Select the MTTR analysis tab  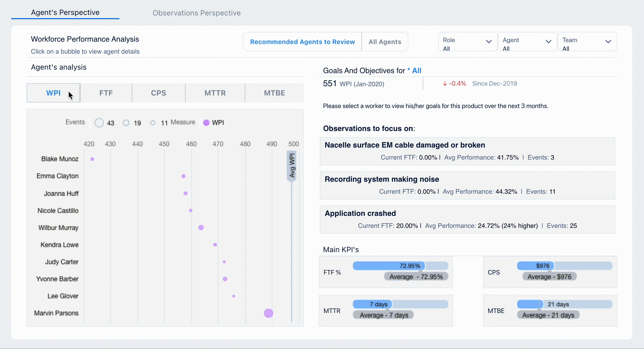tap(215, 93)
